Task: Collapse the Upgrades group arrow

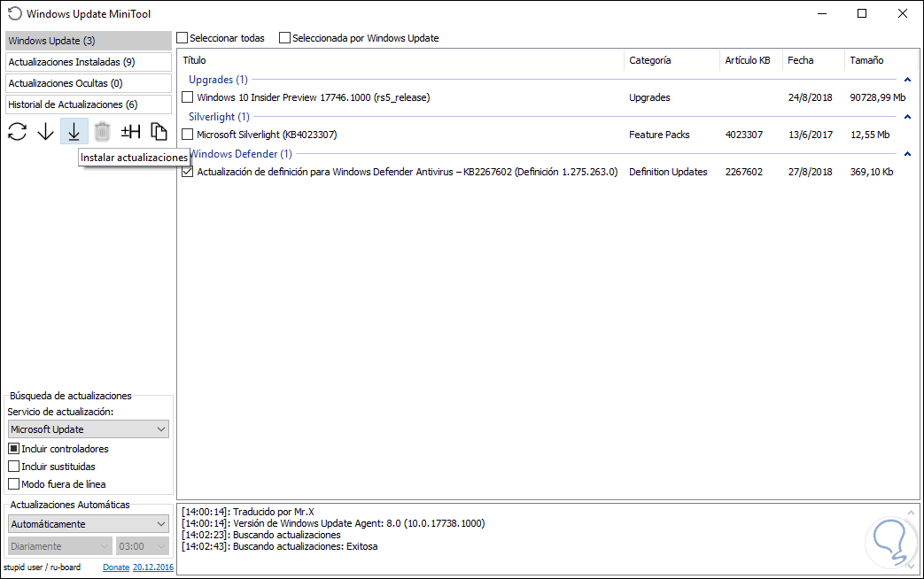Action: tap(907, 80)
